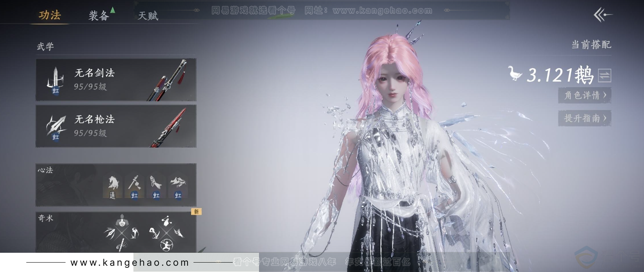This screenshot has height=272, width=644.
Task: Click the 新 badge on 奇术 panel
Action: [196, 212]
